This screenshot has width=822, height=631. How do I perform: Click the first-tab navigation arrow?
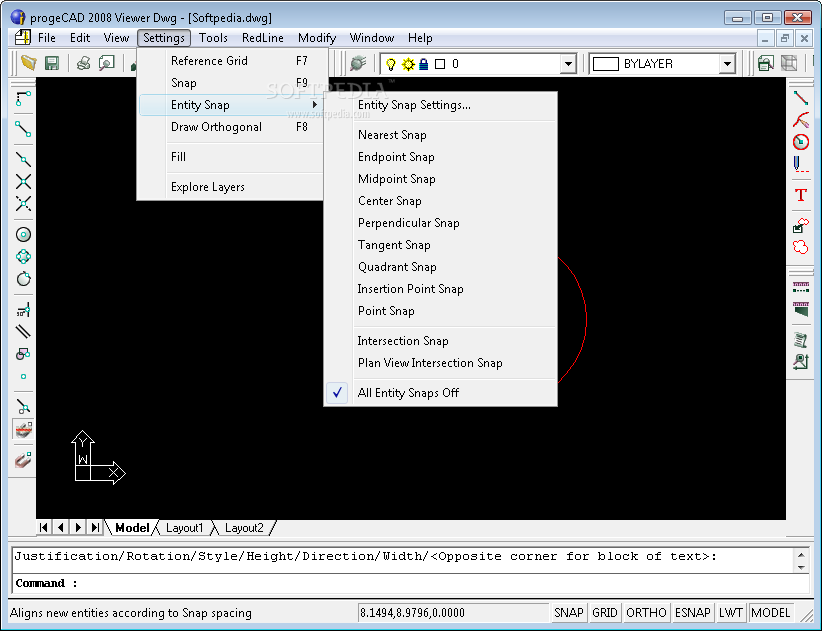[44, 527]
